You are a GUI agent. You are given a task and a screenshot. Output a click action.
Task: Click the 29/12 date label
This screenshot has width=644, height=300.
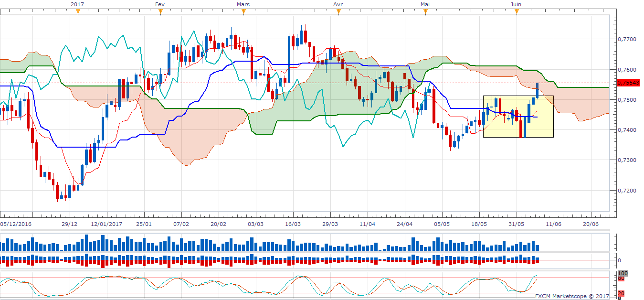coord(70,223)
